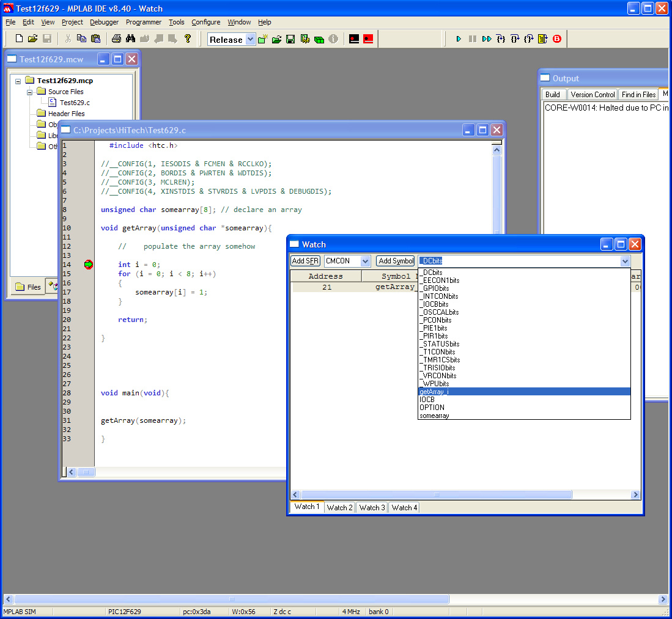Click the Symbol column header in Watch
Screen dimensions: 672x619
click(390, 276)
